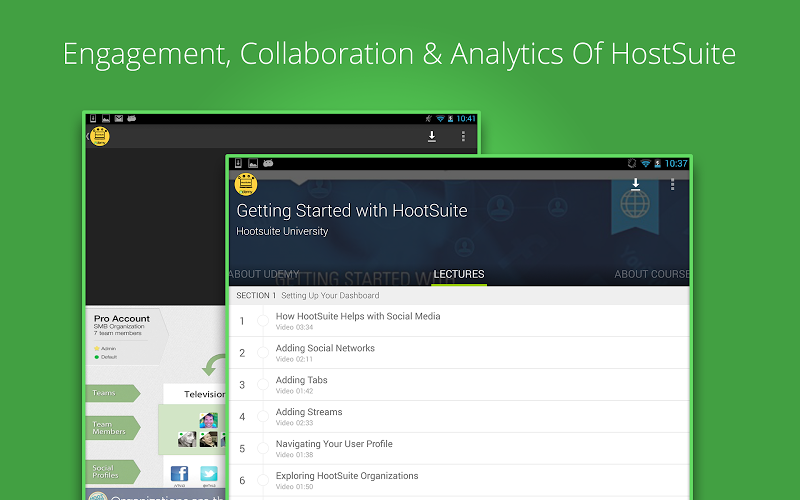Tap the Video 01:38 duration text
800x500 pixels.
(x=294, y=455)
